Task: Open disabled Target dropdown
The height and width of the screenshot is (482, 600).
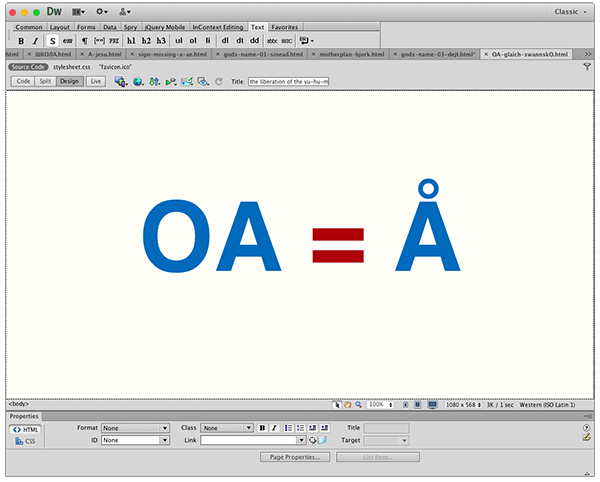Action: point(386,441)
